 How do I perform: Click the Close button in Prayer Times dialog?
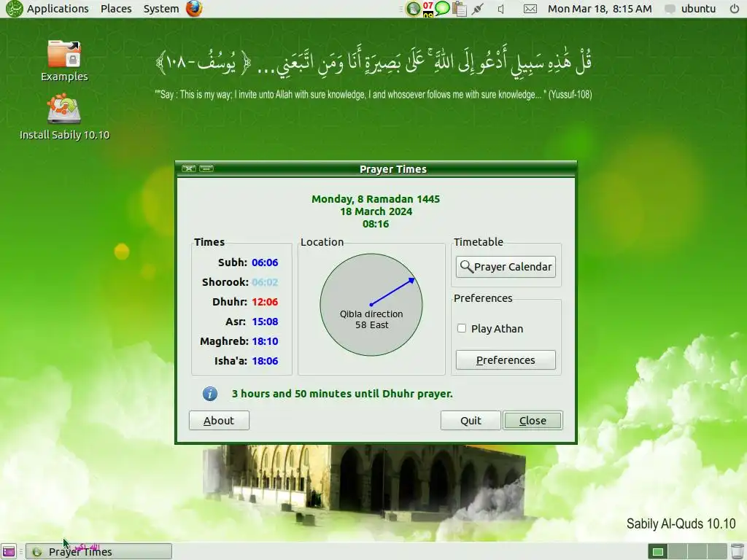pos(533,421)
